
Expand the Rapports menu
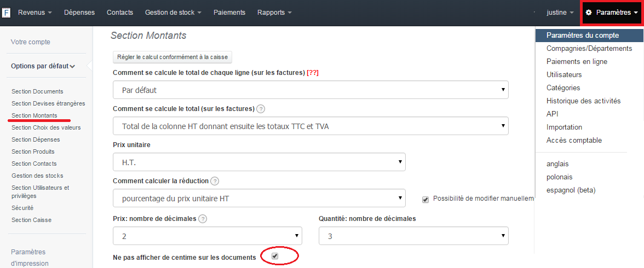point(274,13)
